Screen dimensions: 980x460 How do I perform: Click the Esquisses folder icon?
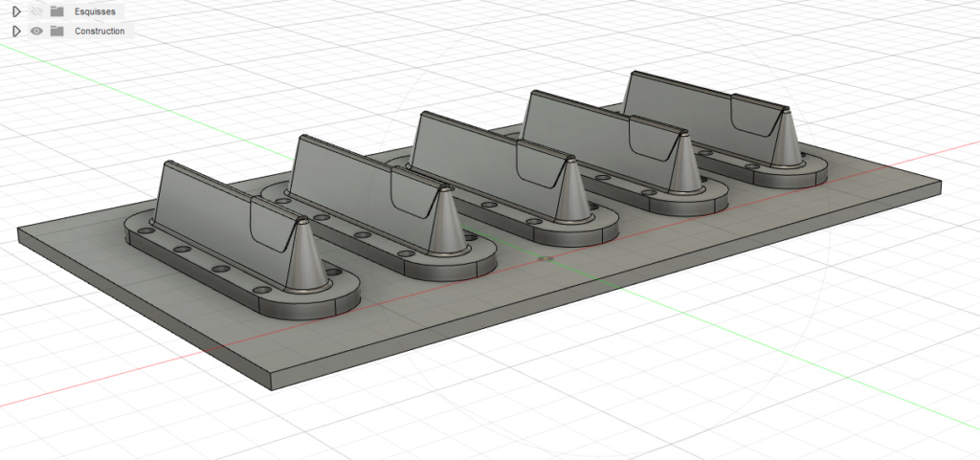tap(56, 11)
